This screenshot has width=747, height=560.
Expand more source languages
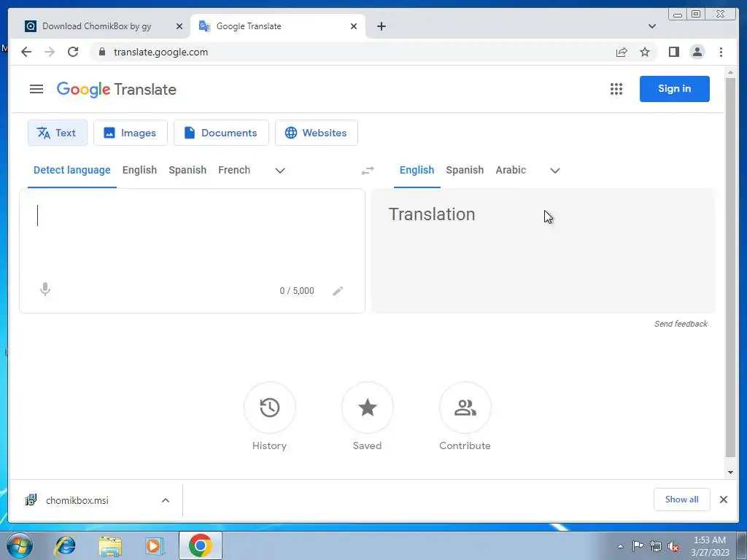[x=280, y=171]
